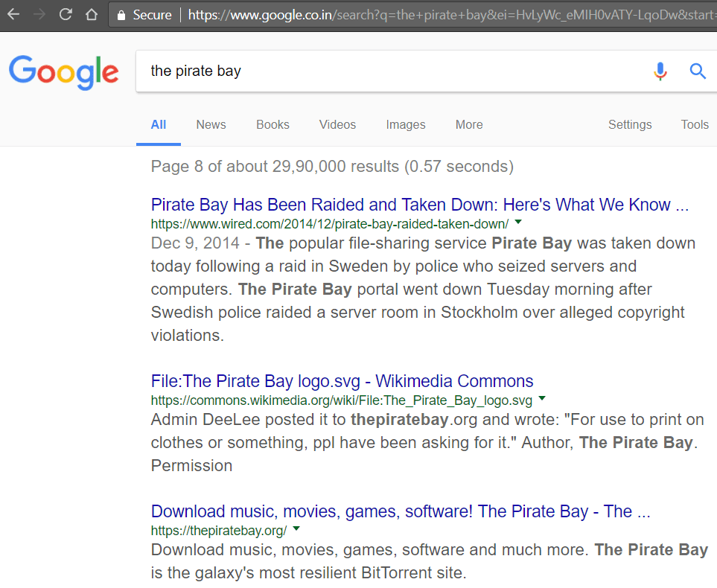Start voice search with microphone icon
The width and height of the screenshot is (717, 588).
(660, 71)
